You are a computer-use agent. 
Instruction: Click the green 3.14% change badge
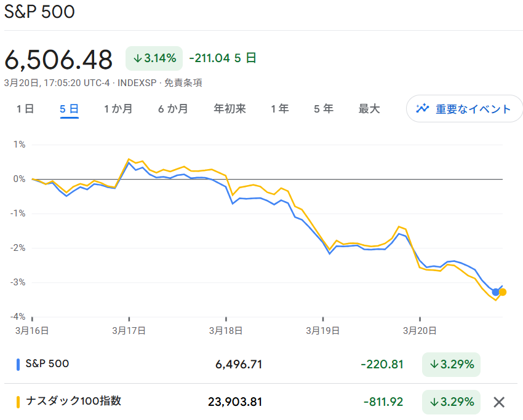[153, 58]
